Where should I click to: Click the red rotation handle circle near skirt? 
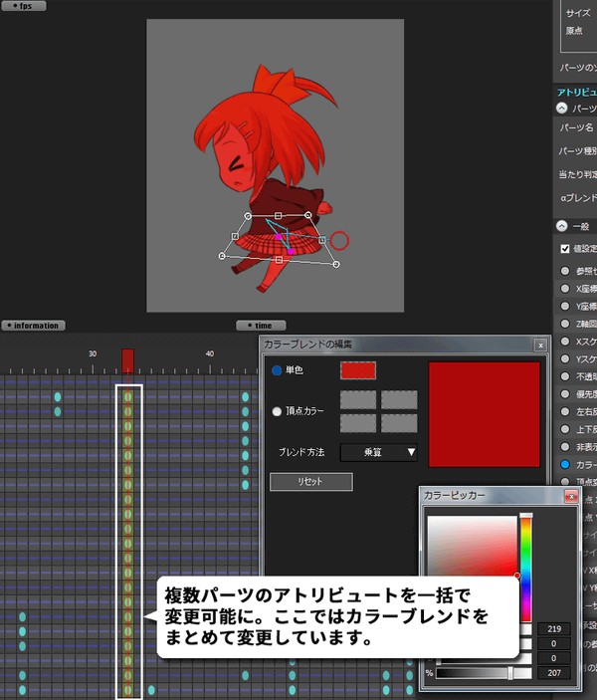click(x=339, y=240)
